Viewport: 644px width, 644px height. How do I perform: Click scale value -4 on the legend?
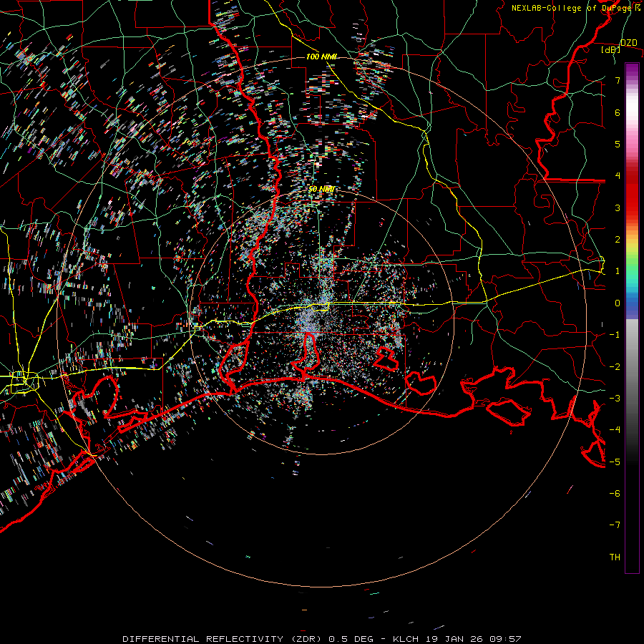[x=615, y=430]
